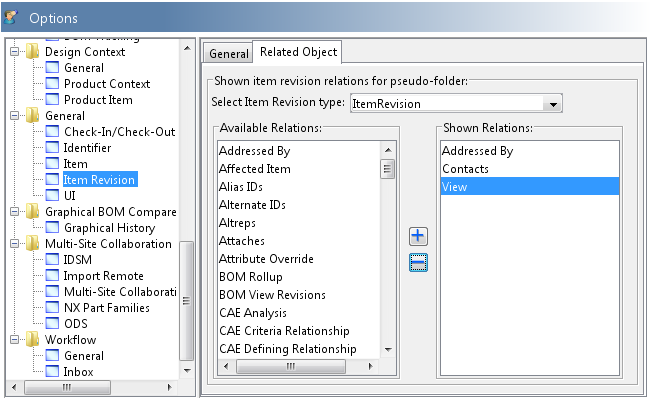Open the Item Revision type dropdown
The image size is (651, 400).
551,103
